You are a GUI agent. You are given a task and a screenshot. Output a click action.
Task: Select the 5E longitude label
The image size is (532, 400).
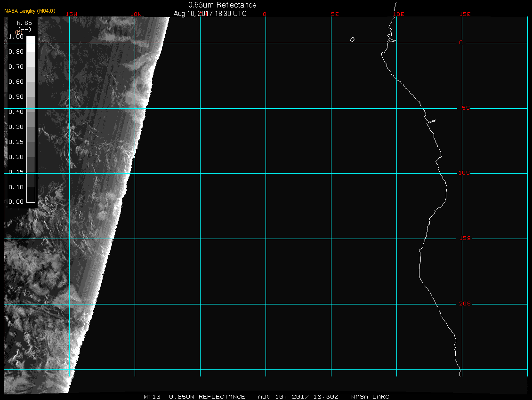tap(335, 14)
